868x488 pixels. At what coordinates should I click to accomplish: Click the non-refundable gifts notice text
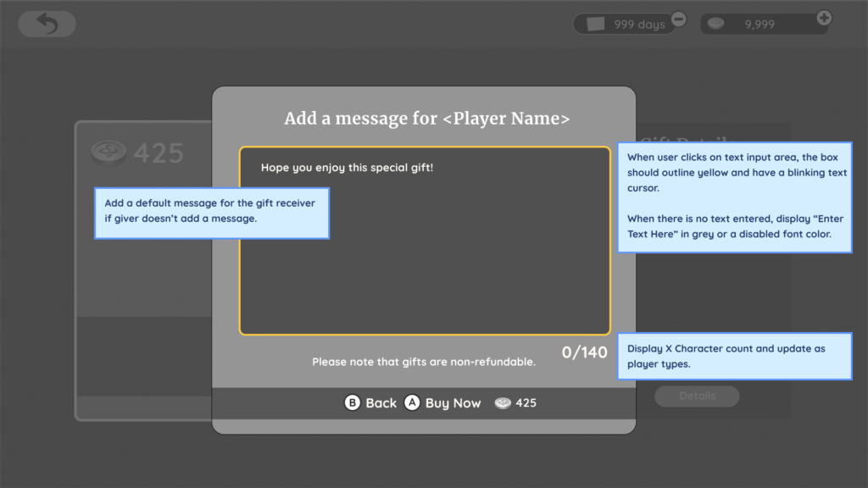tap(424, 362)
